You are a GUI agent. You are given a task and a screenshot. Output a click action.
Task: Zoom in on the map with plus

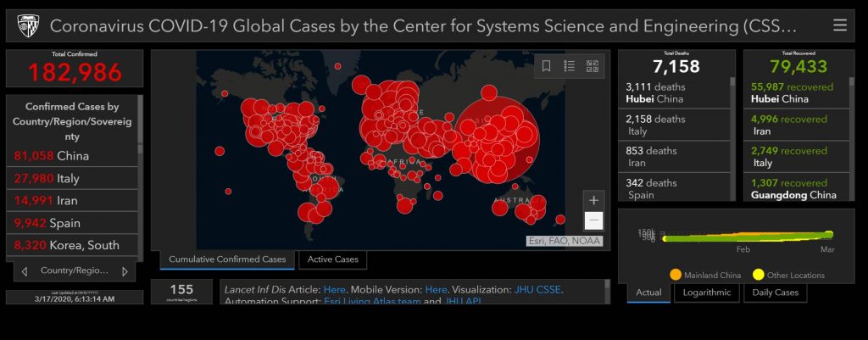point(593,200)
